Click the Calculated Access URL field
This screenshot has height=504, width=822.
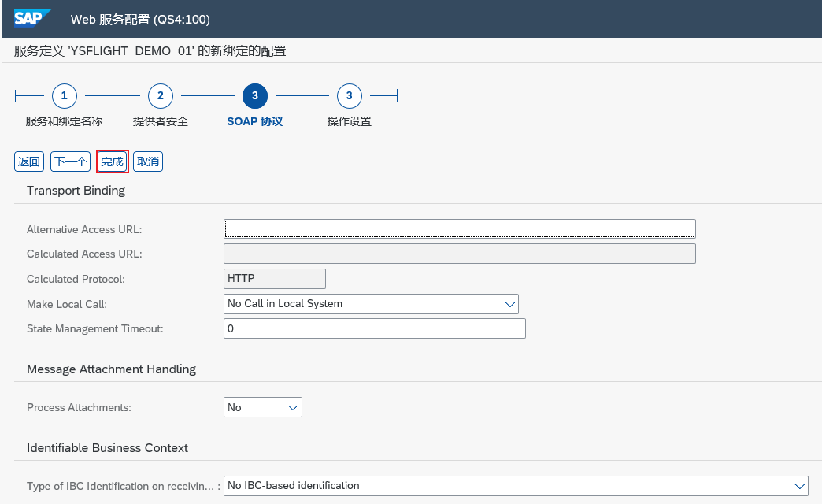pyautogui.click(x=459, y=254)
